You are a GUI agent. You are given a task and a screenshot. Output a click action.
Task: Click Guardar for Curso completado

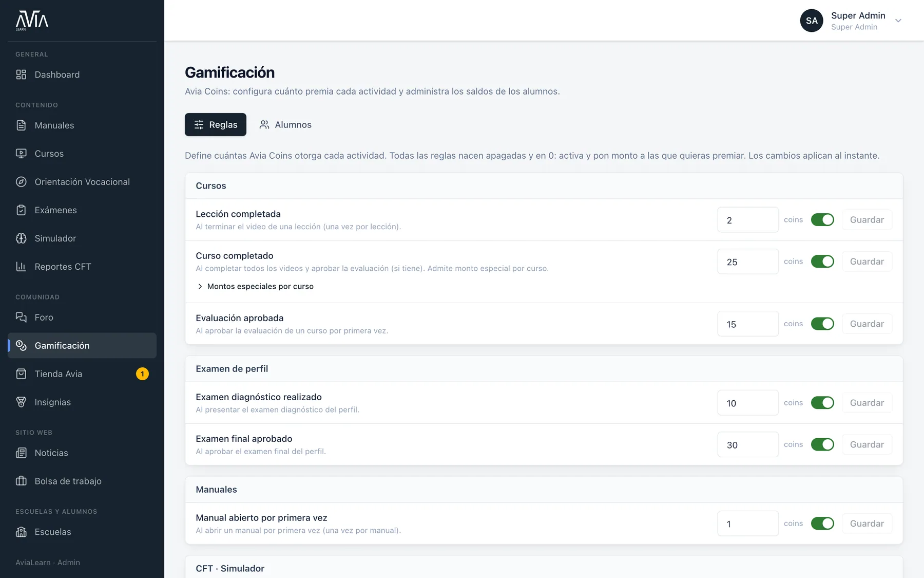[x=867, y=262]
